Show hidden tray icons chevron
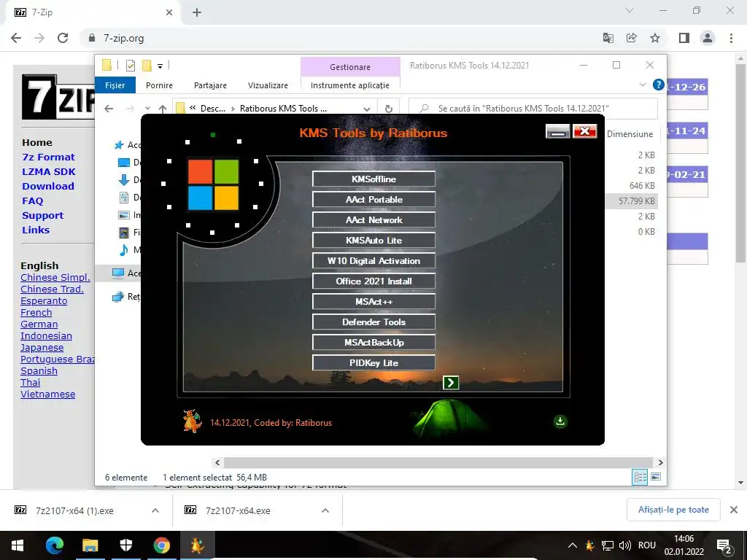Image resolution: width=747 pixels, height=560 pixels. 573,545
